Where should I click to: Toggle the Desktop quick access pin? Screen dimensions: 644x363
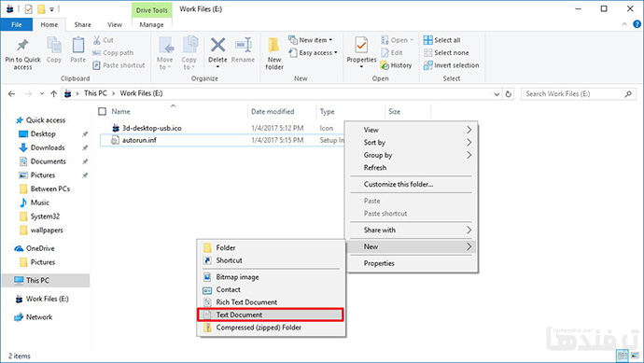[85, 133]
